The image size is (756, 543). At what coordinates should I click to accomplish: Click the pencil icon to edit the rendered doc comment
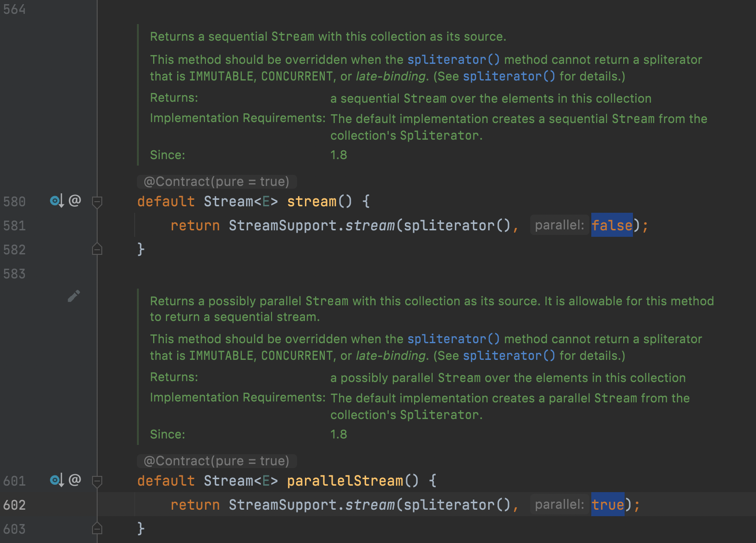[x=74, y=296]
